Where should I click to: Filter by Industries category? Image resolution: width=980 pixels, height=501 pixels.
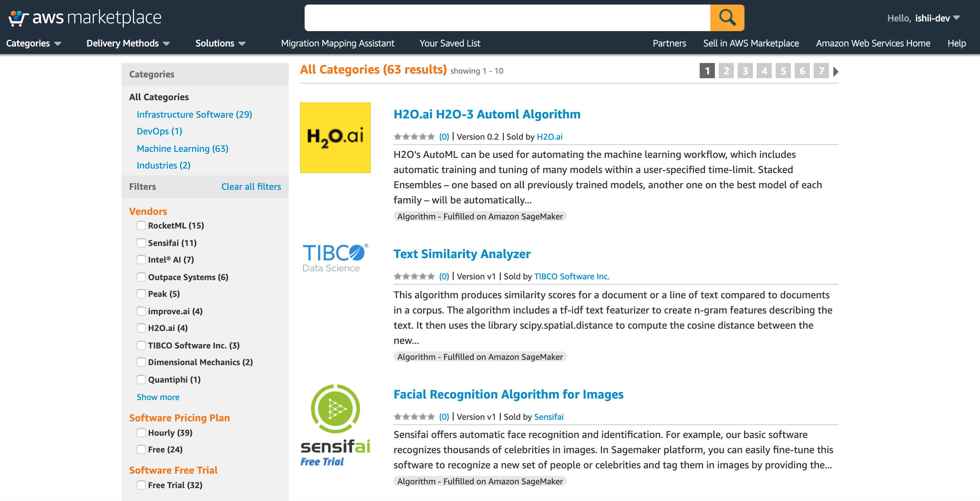point(163,165)
